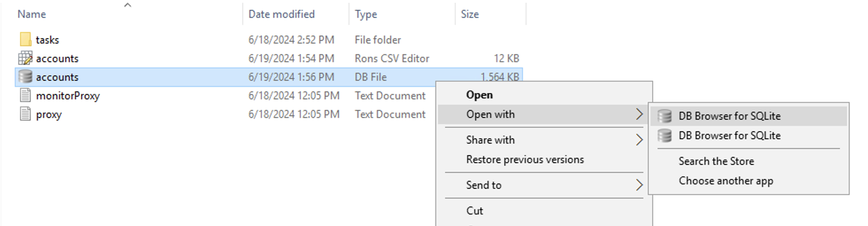Click the first DB Browser for SQLite icon
This screenshot has width=868, height=226.
pos(664,116)
